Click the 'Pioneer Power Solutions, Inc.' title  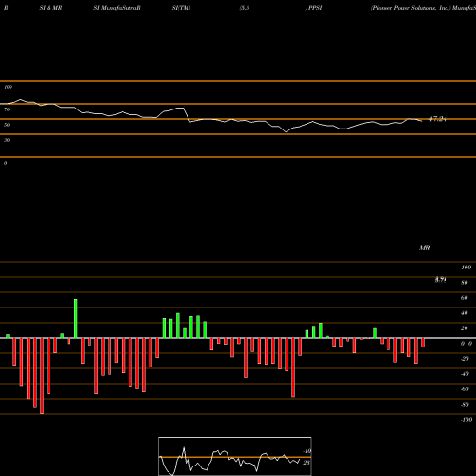[x=410, y=8]
